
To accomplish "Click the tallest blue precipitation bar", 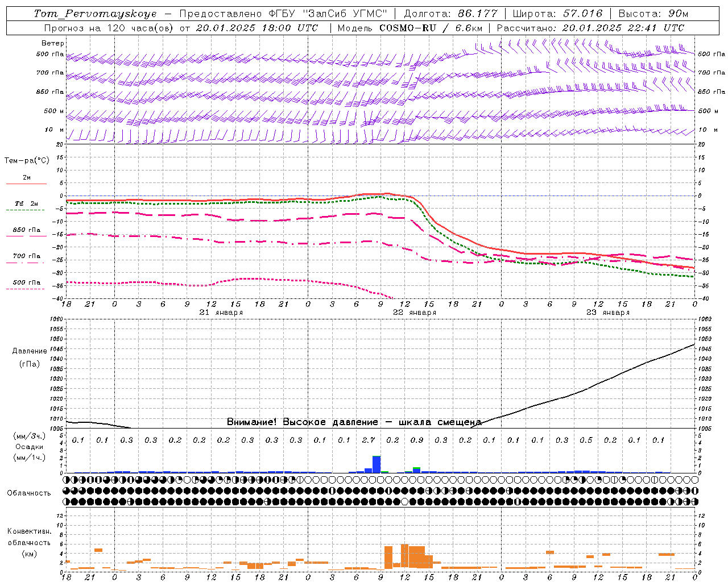I will point(377,464).
